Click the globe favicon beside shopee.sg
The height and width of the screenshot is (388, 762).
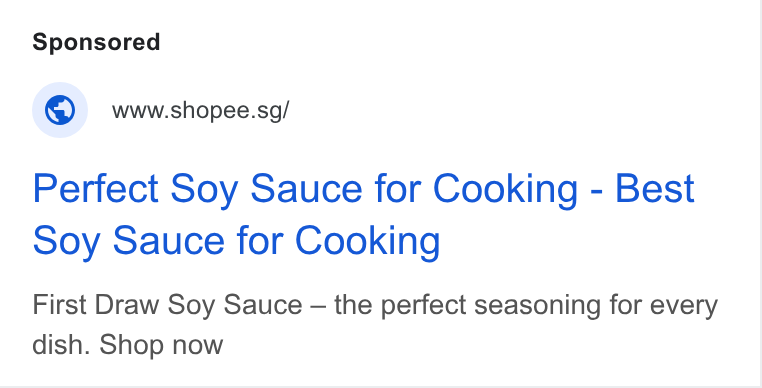(x=60, y=110)
